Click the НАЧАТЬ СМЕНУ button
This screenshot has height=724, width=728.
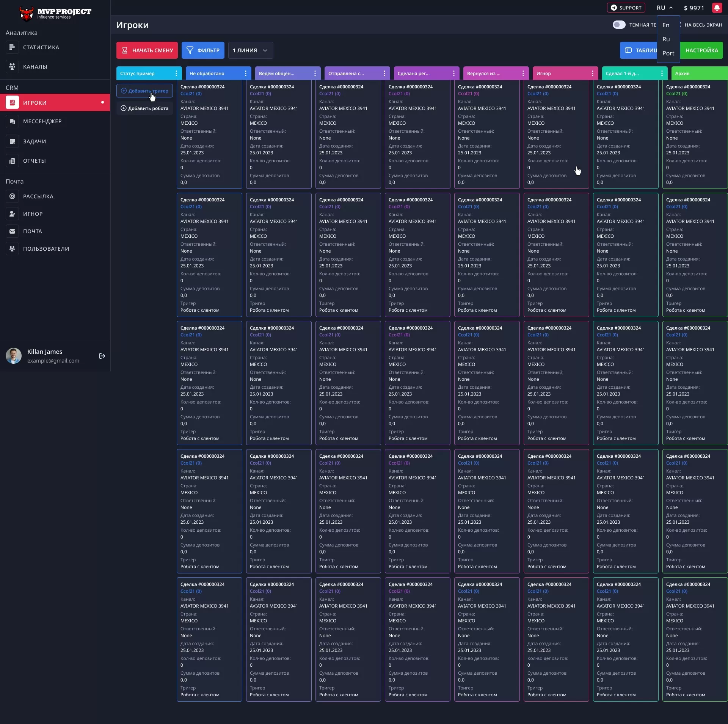(x=147, y=50)
